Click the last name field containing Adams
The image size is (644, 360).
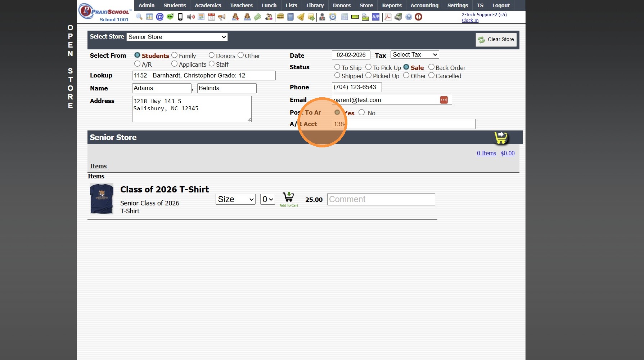click(162, 88)
